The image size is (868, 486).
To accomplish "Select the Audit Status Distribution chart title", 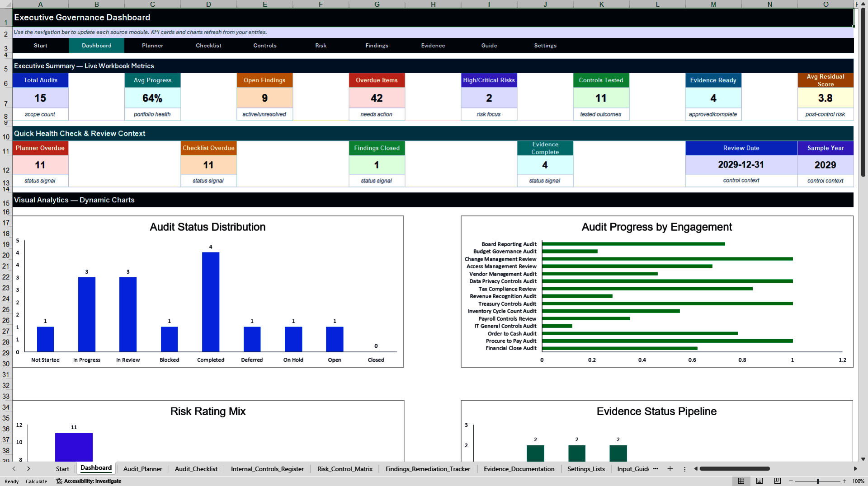I will click(x=208, y=227).
